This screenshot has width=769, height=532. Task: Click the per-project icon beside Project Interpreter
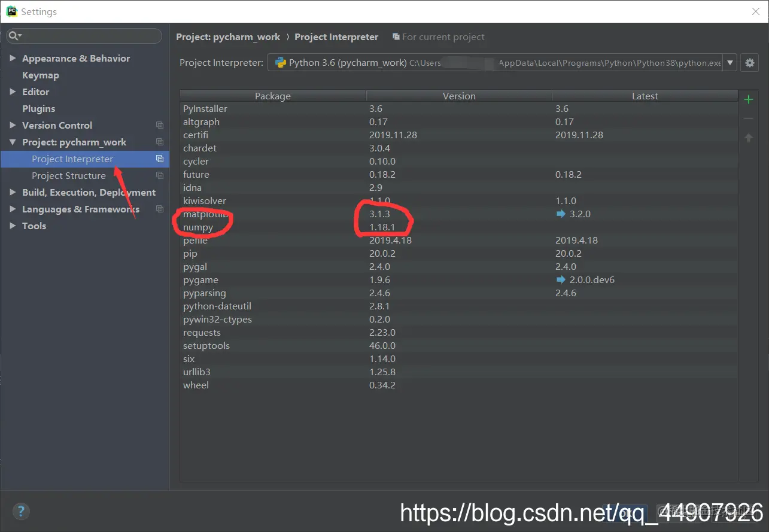pos(160,159)
